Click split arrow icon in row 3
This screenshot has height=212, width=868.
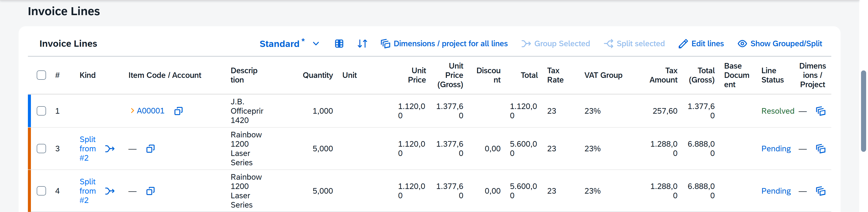110,149
